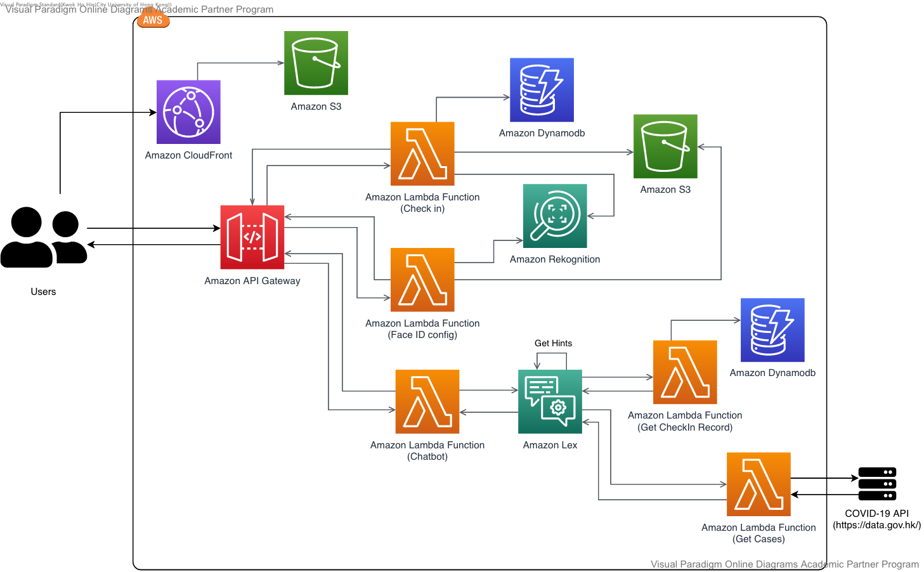
Task: Select the Check in Lambda function icon
Action: coord(422,153)
